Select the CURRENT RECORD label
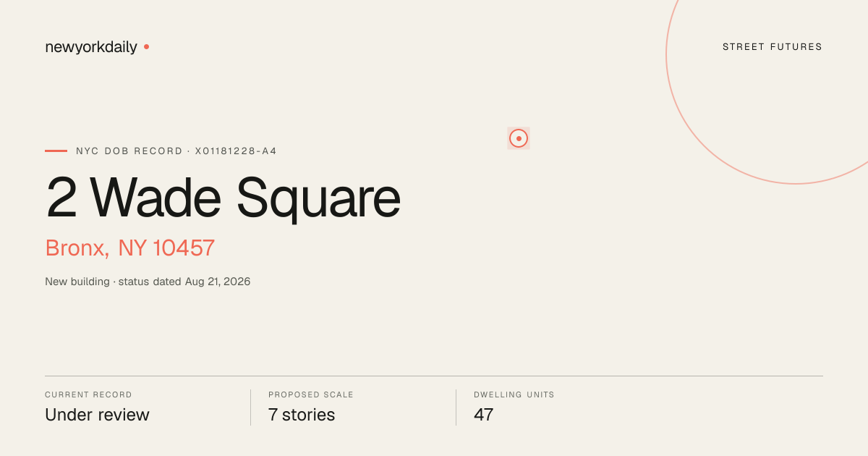Image resolution: width=868 pixels, height=456 pixels. point(88,395)
